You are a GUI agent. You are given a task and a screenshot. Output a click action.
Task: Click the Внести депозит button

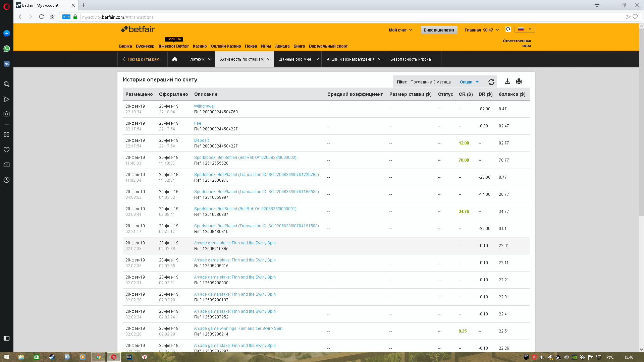click(439, 30)
